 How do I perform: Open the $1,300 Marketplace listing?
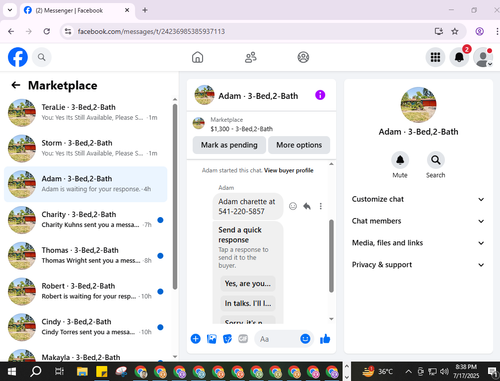pos(261,124)
